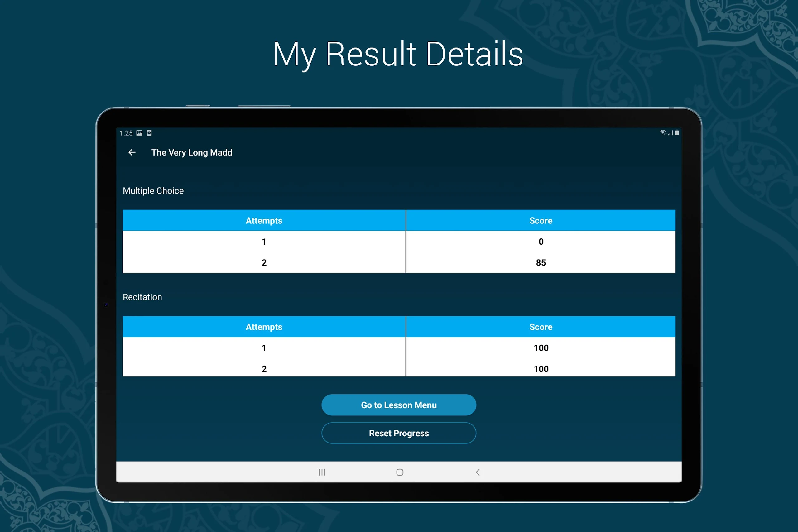The height and width of the screenshot is (532, 798).
Task: Tap the picture notification icon in status bar
Action: [139, 133]
